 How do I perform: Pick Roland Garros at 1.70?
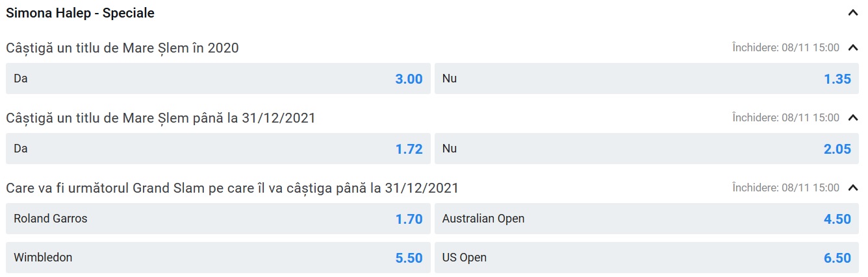[218, 219]
